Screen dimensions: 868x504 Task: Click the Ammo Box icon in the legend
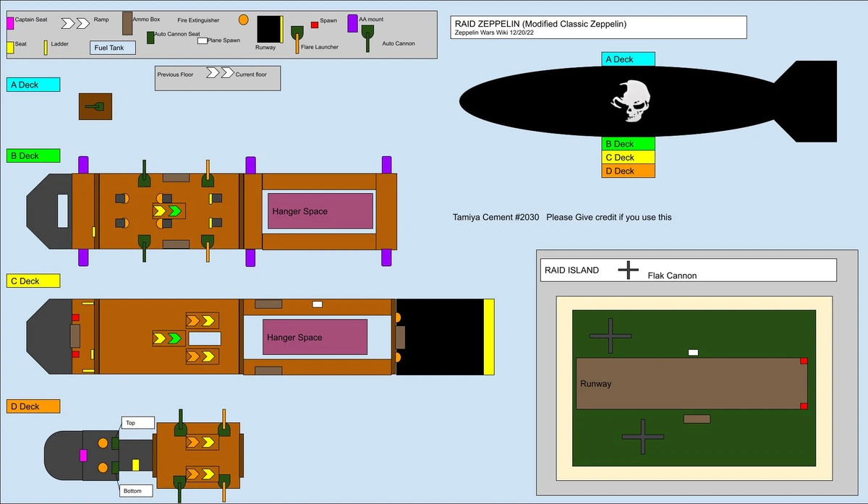128,23
